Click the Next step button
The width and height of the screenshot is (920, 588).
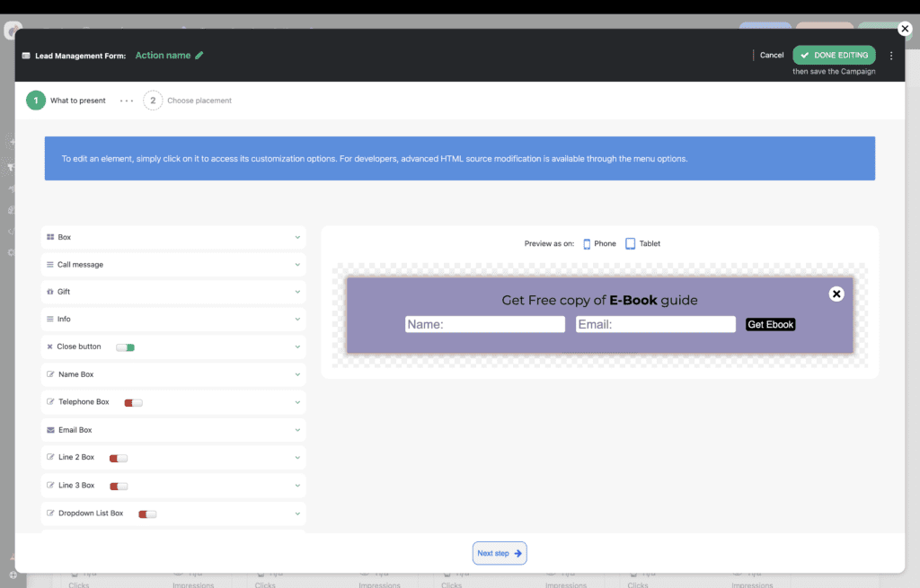(x=500, y=553)
